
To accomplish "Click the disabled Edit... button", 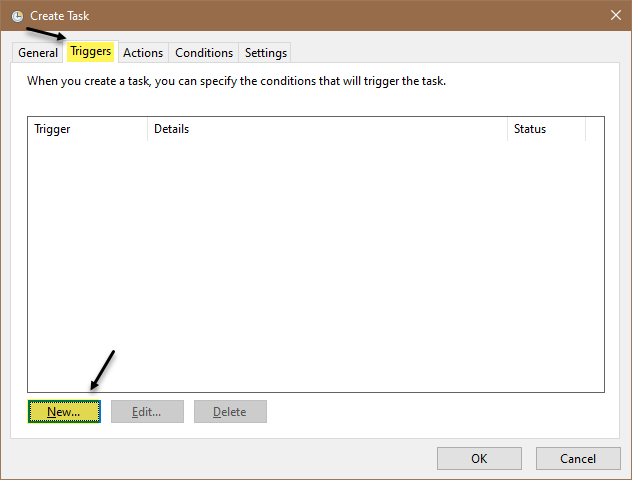I will click(147, 411).
